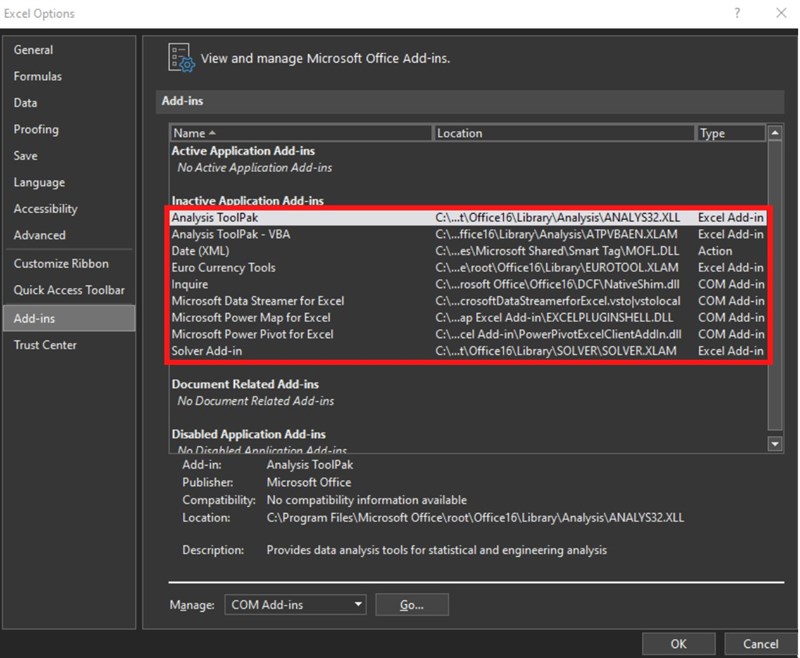The image size is (800, 658).
Task: Select Analysis ToolPak in the add-ins list
Action: coord(300,216)
